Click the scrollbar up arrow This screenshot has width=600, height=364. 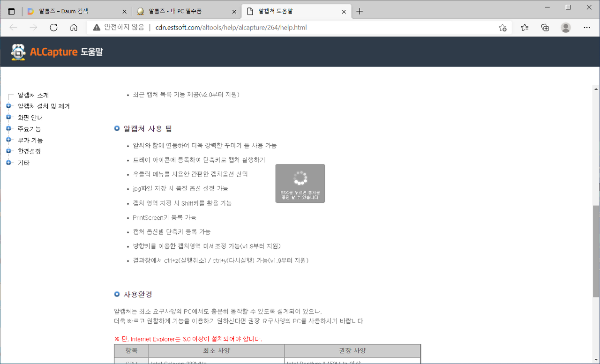(596, 89)
